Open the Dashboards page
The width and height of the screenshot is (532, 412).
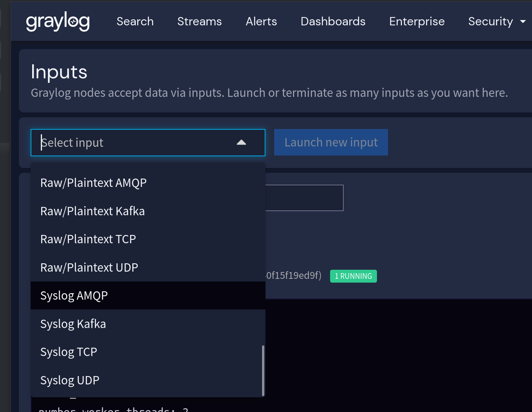click(x=333, y=22)
